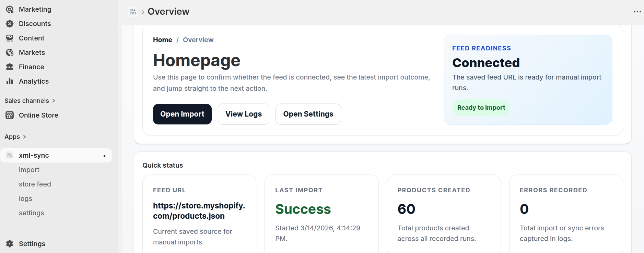
Task: Open the import subpage
Action: click(x=29, y=170)
